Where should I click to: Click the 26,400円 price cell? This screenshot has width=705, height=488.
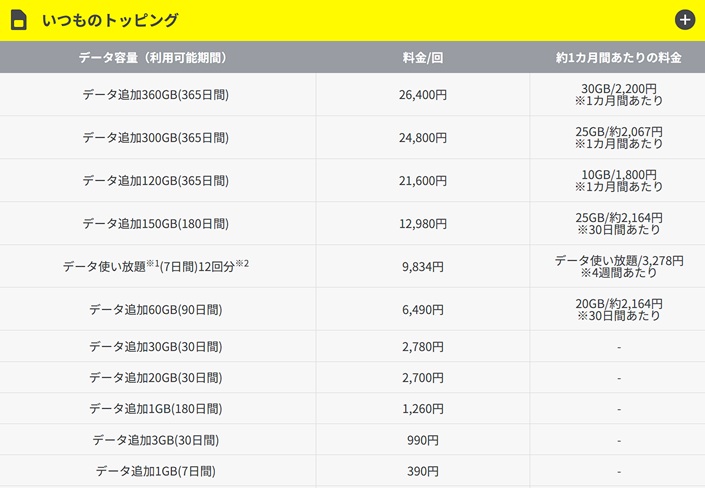[x=422, y=95]
